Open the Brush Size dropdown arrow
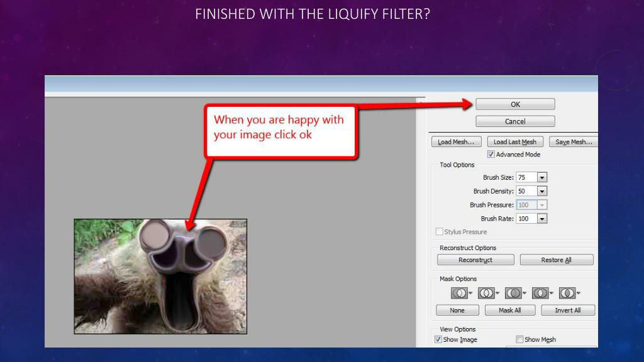Screen dimensions: 644x362 click(x=542, y=177)
